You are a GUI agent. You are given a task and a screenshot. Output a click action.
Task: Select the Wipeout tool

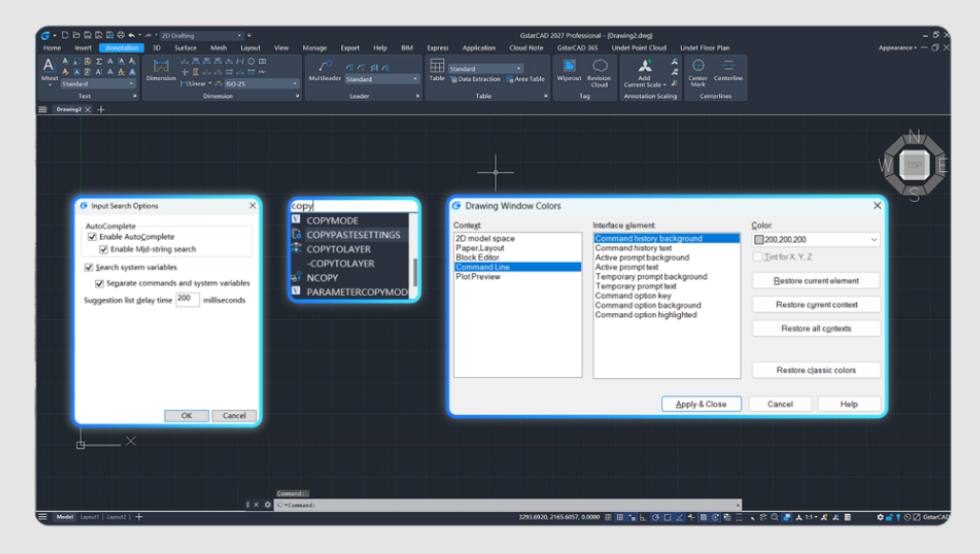[569, 69]
